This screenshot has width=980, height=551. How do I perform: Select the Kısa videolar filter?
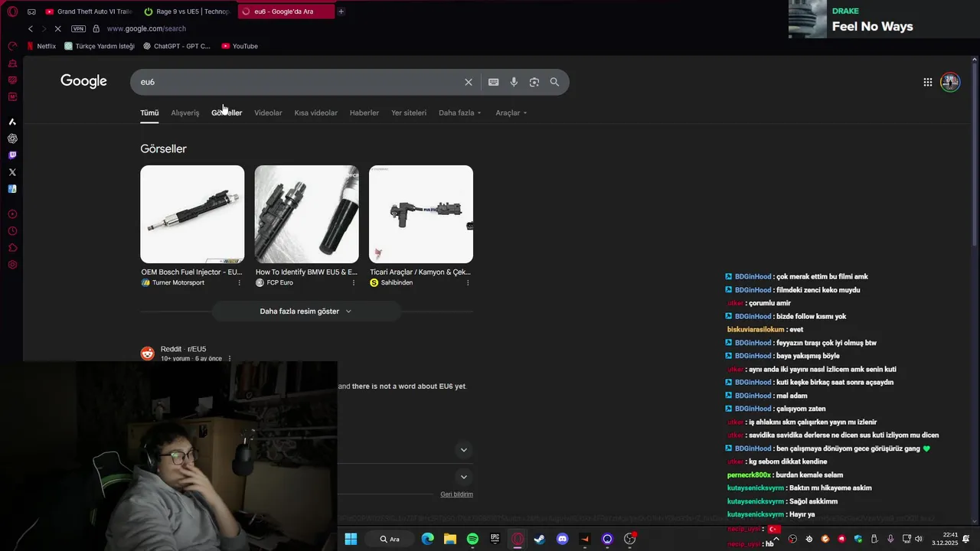point(315,112)
